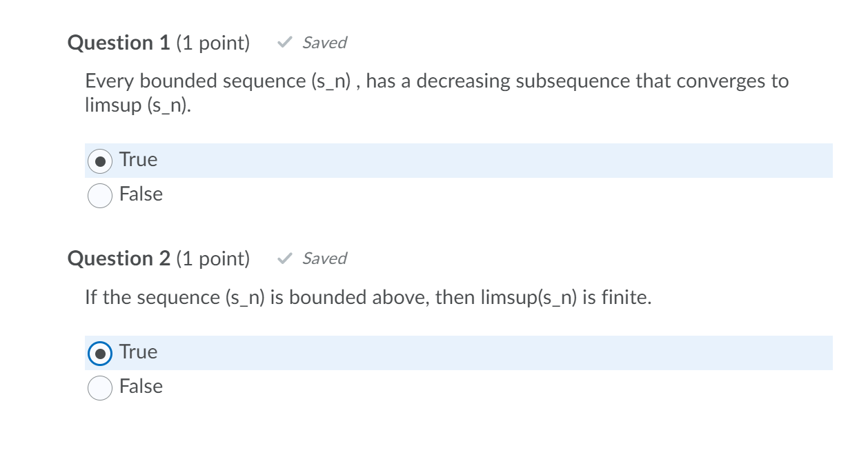Click the 'False' label text under Question 1

click(141, 194)
